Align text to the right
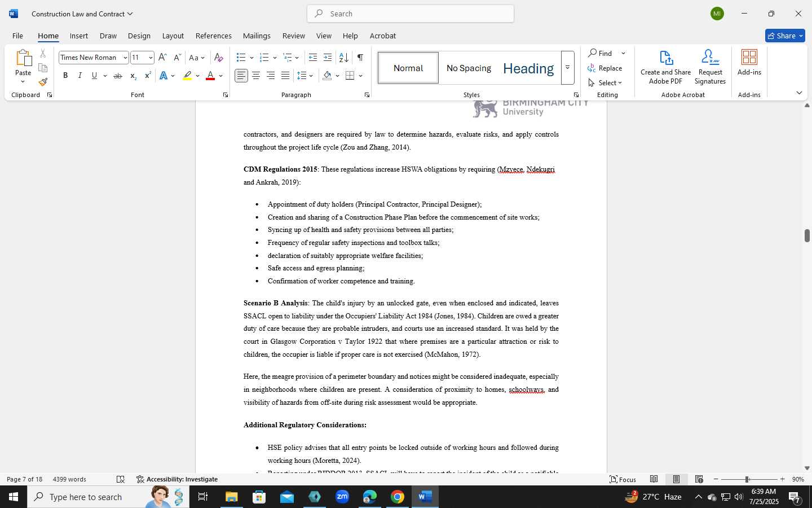Screen dimensions: 812x508 point(271,76)
